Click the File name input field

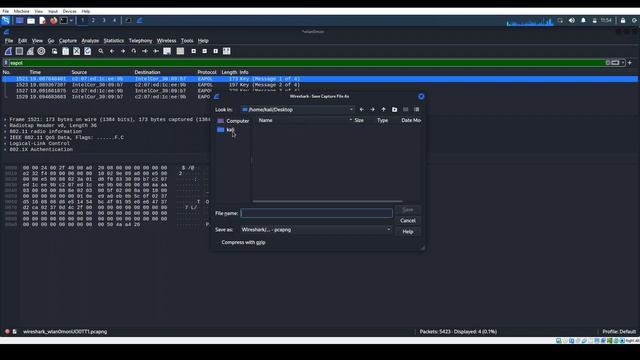[316, 213]
